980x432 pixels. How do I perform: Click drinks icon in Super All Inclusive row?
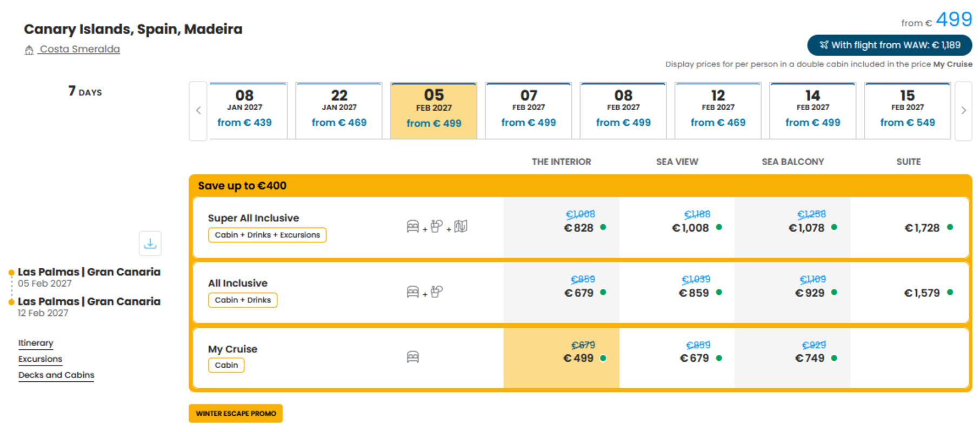coord(437,226)
